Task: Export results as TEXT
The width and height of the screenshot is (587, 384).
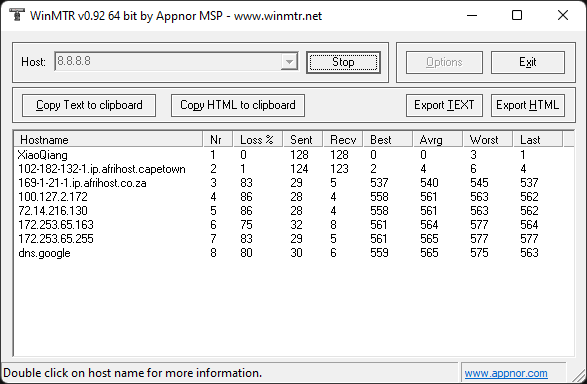Action: (x=444, y=105)
